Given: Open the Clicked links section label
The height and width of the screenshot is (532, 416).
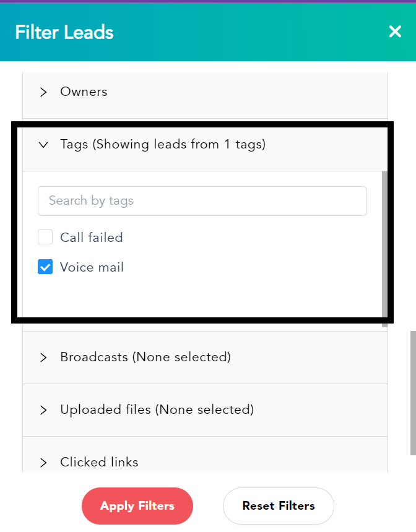Looking at the screenshot, I should (99, 462).
